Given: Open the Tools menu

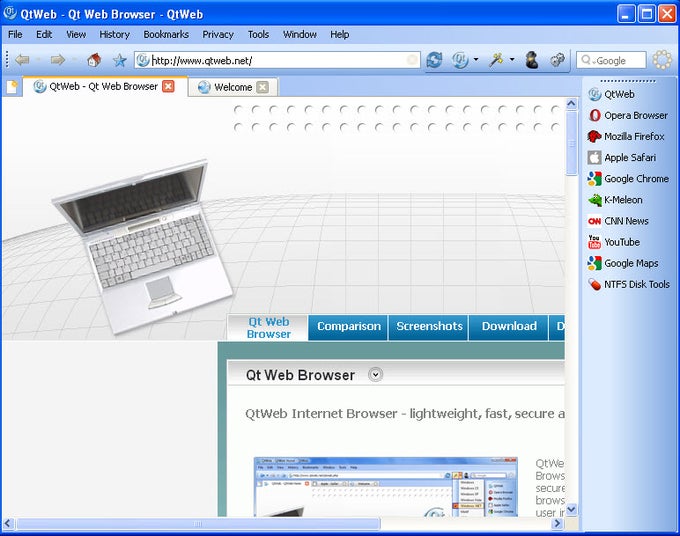Looking at the screenshot, I should pyautogui.click(x=258, y=34).
